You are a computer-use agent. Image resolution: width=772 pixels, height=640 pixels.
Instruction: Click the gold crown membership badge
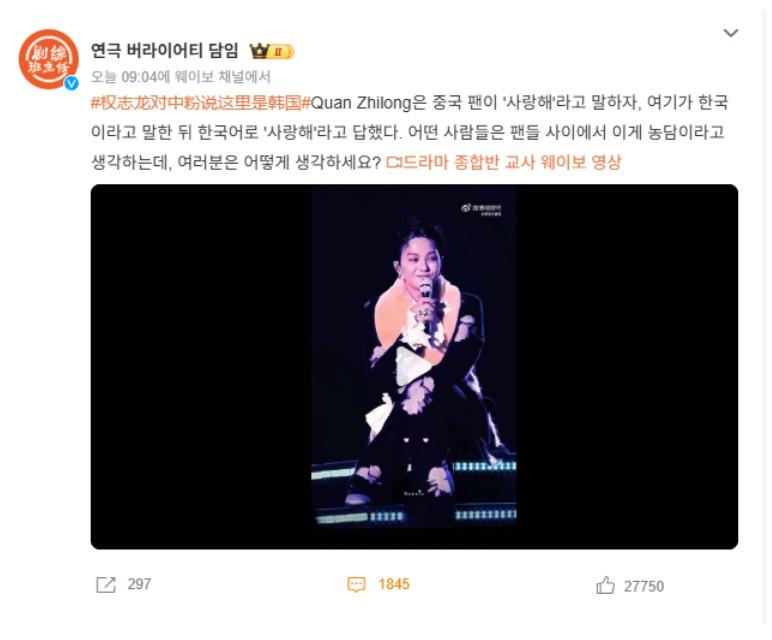click(271, 51)
